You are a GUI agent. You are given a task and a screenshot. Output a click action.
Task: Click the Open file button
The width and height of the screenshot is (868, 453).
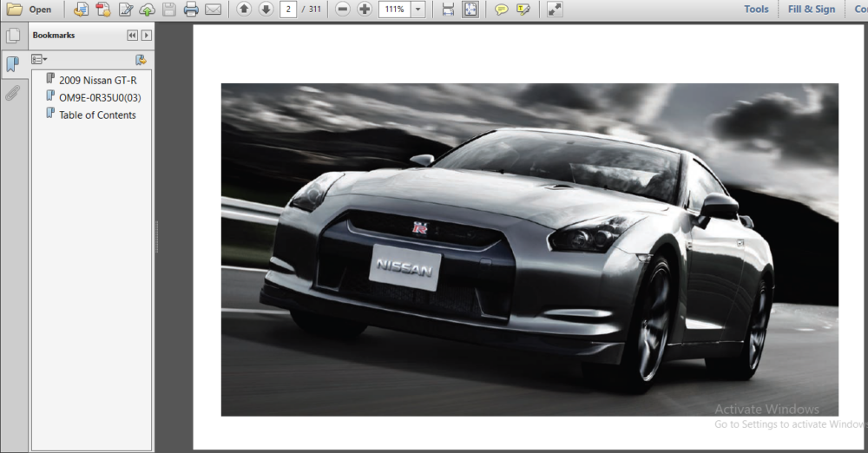coord(30,10)
